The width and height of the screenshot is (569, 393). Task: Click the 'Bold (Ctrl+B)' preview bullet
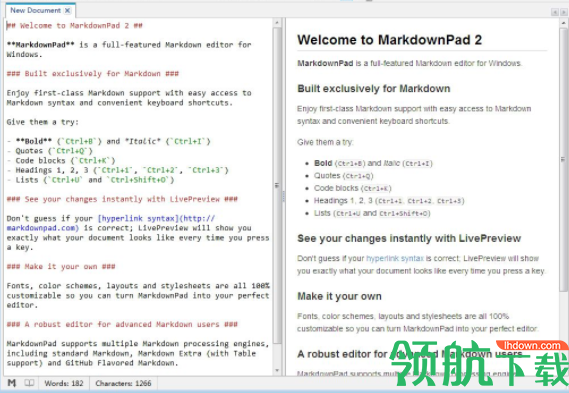[373, 163]
